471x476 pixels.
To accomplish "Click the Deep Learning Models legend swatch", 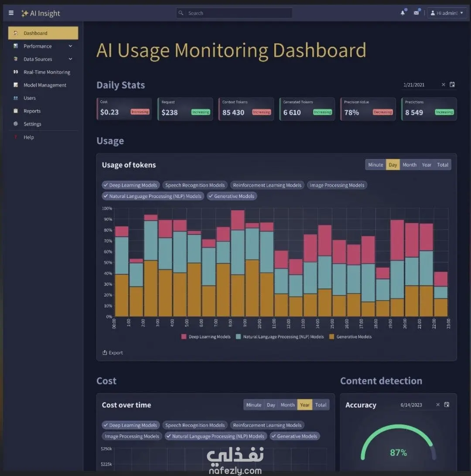I will pos(184,337).
